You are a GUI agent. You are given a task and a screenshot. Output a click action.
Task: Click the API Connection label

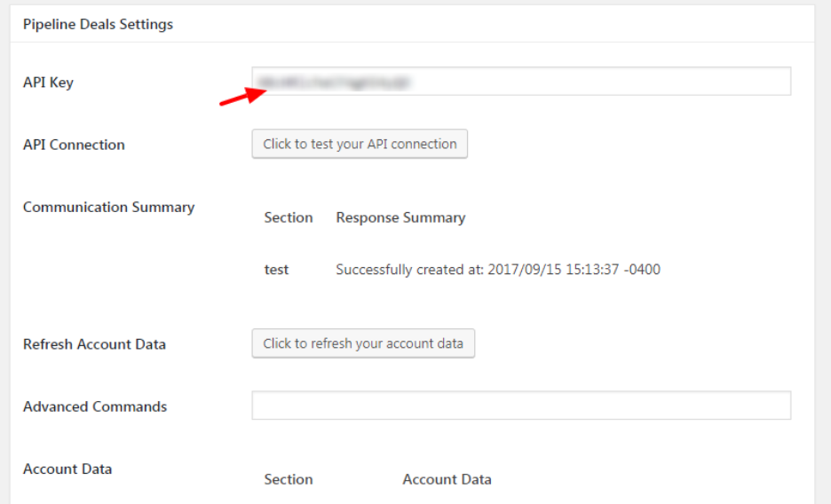pyautogui.click(x=74, y=145)
